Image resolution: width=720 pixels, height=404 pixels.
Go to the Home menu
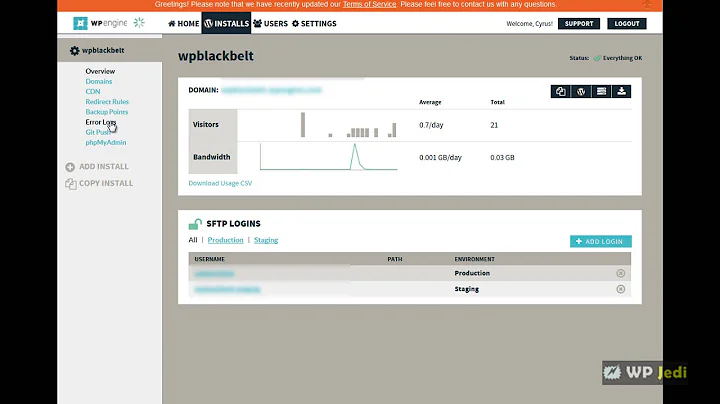tap(184, 23)
